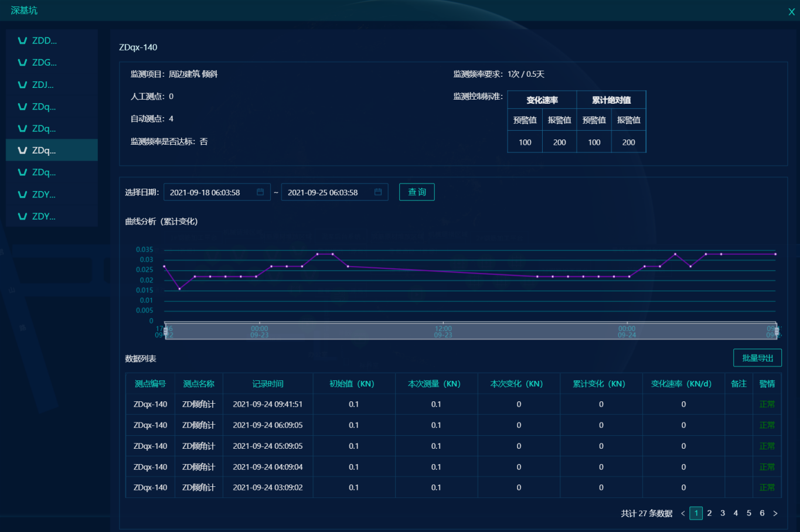Click the 测点名称 column header
The width and height of the screenshot is (800, 532).
pyautogui.click(x=199, y=384)
